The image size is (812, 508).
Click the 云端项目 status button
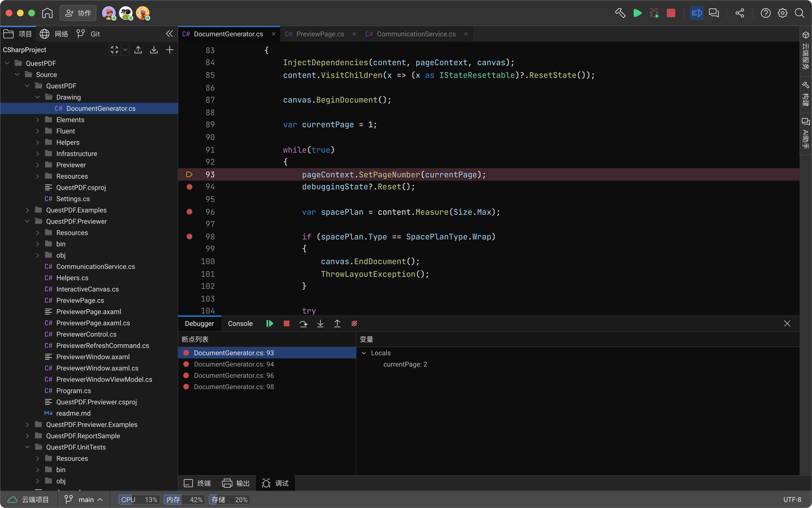pos(28,500)
